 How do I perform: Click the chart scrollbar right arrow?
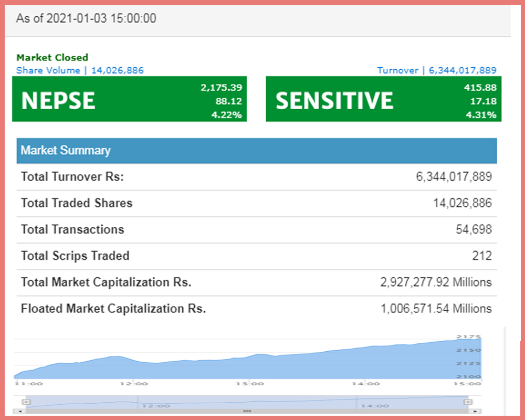pyautogui.click(x=475, y=411)
